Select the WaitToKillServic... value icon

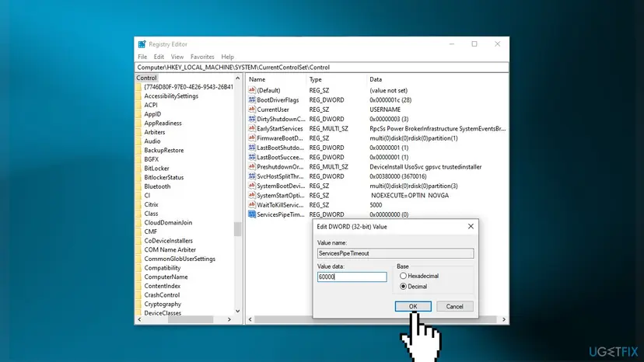pyautogui.click(x=252, y=205)
